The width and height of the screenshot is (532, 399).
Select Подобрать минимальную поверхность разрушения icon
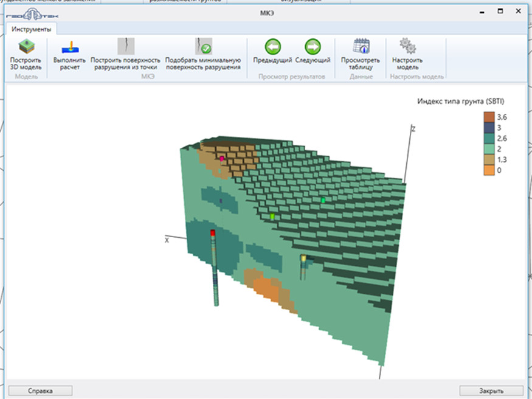point(203,47)
